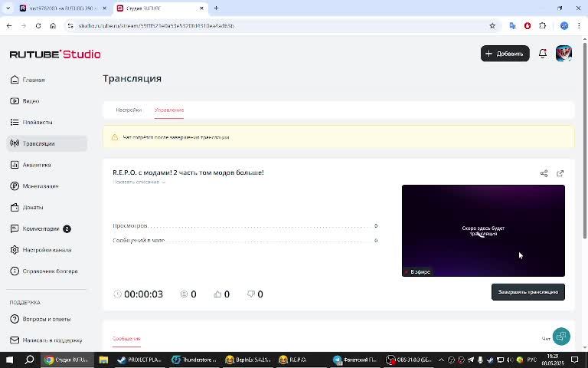The height and width of the screenshot is (368, 588).
Task: Go to browser home page
Action: click(53, 26)
